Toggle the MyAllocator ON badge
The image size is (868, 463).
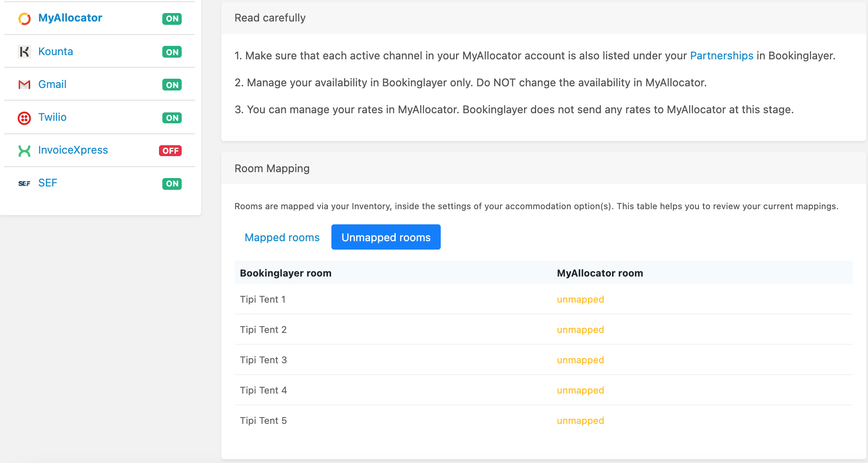click(x=172, y=19)
